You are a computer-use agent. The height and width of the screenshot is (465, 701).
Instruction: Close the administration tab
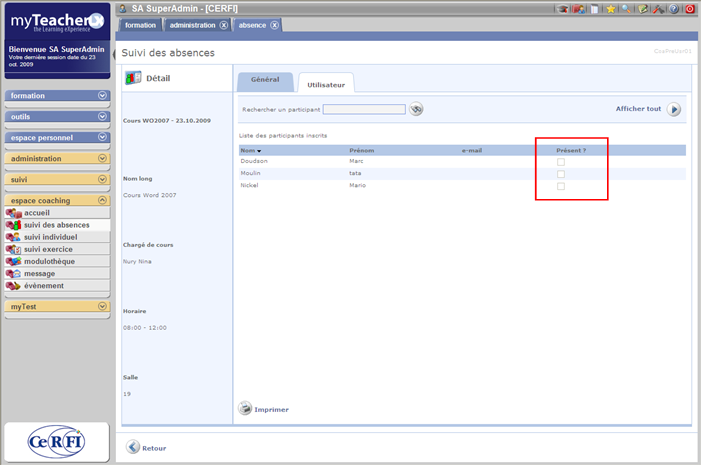(x=223, y=25)
